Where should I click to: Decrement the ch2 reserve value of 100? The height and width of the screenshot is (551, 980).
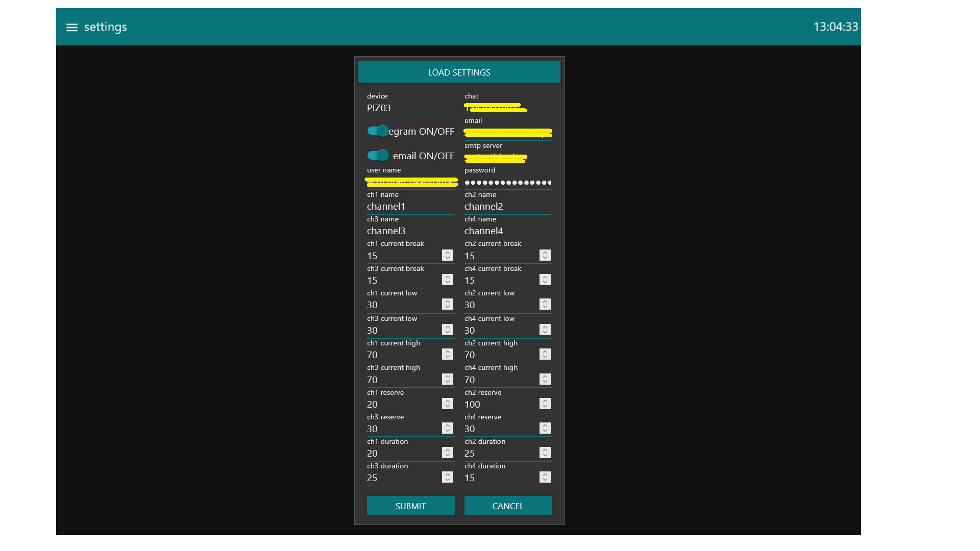point(545,406)
